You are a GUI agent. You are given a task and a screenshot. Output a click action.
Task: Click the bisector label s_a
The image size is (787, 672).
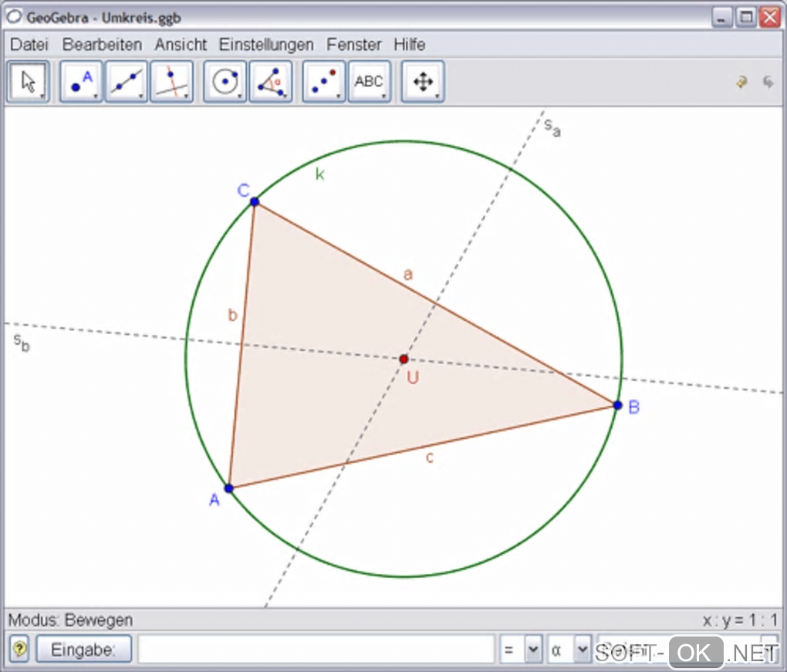(552, 128)
